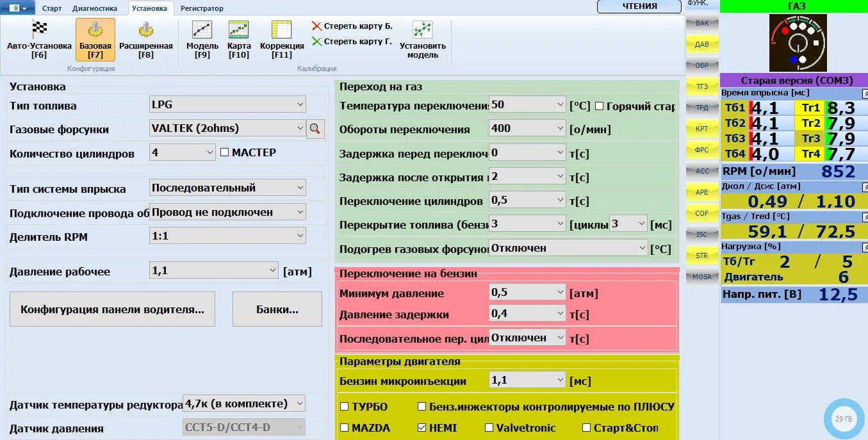Enable the Valvetronic checkbox
This screenshot has height=440, width=868.
click(x=489, y=428)
